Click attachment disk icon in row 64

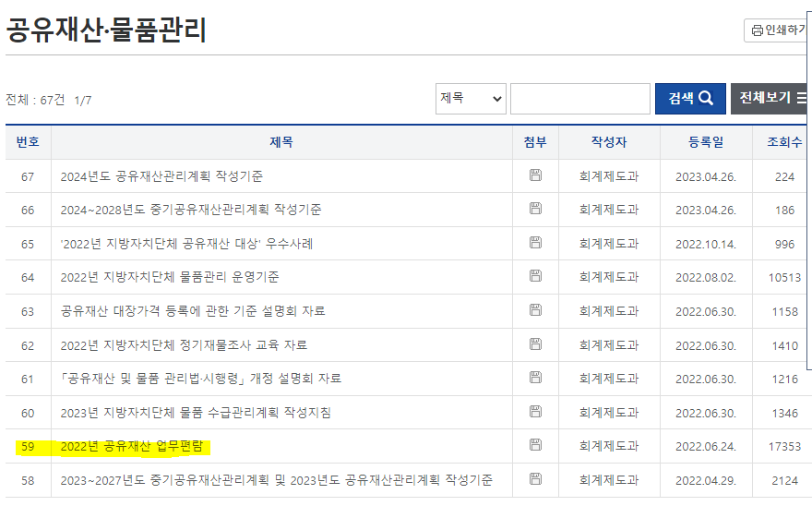pyautogui.click(x=535, y=276)
